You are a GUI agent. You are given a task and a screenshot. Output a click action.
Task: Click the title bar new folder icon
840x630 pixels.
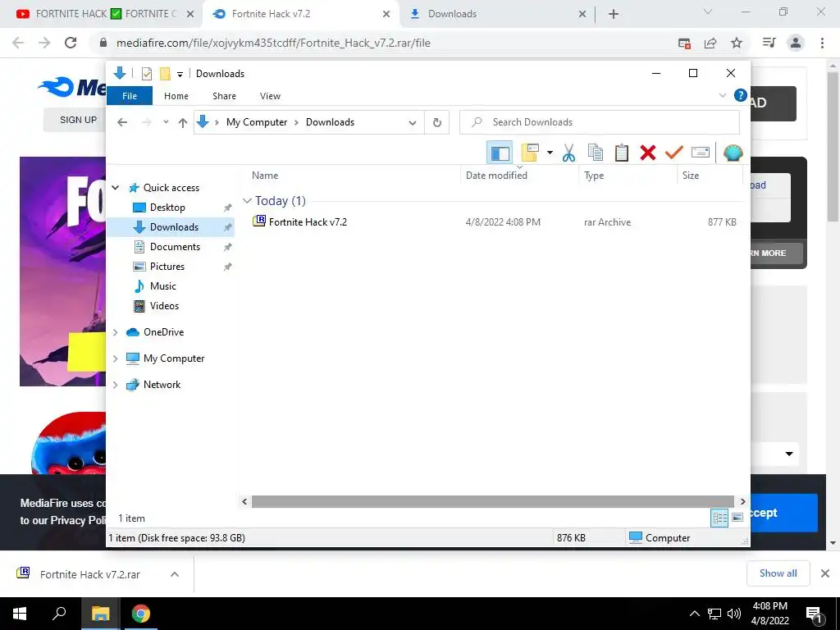[x=165, y=74]
